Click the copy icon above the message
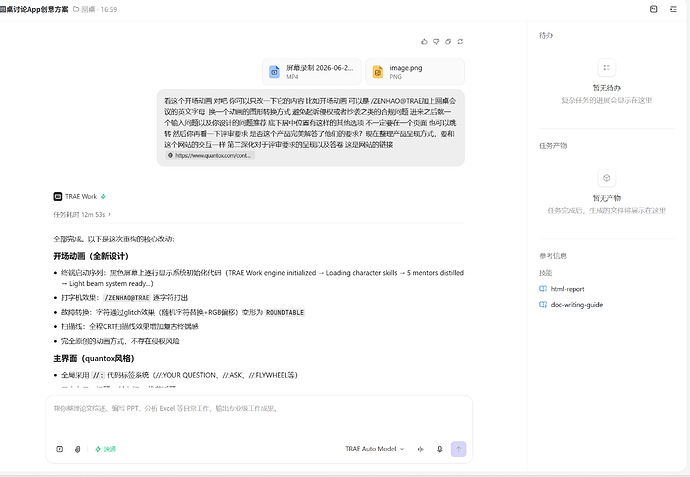Image resolution: width=690 pixels, height=477 pixels. pos(448,41)
